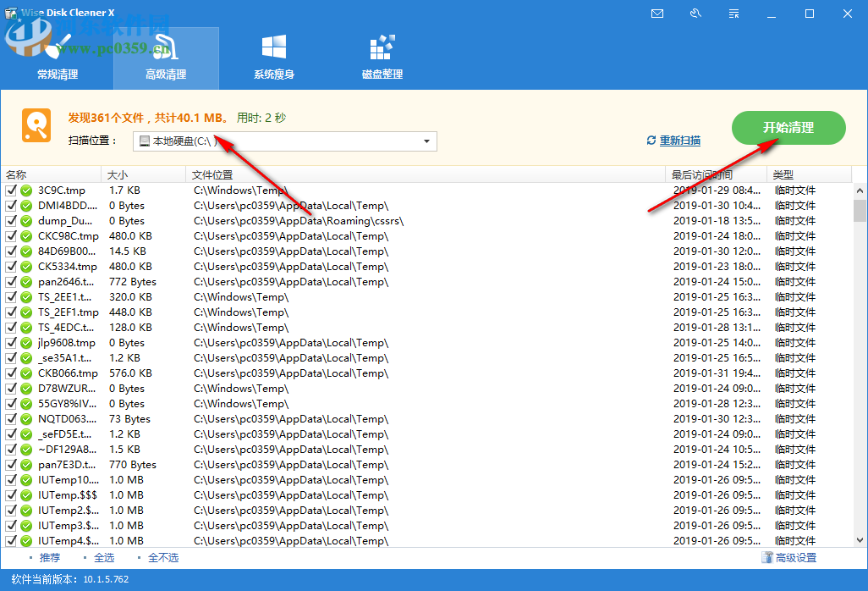The image size is (868, 591).
Task: Sort by 名称 column header
Action: click(x=51, y=175)
